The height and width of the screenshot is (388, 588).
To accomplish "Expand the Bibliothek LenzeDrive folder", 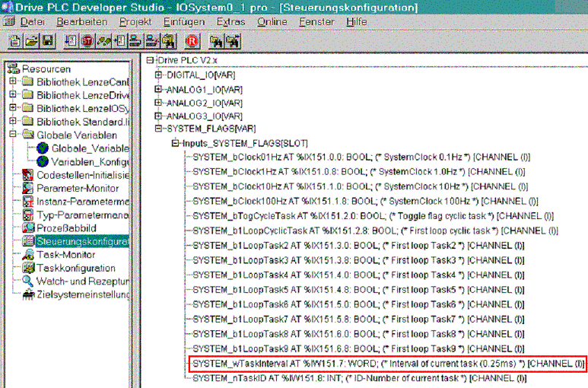I will click(x=13, y=95).
